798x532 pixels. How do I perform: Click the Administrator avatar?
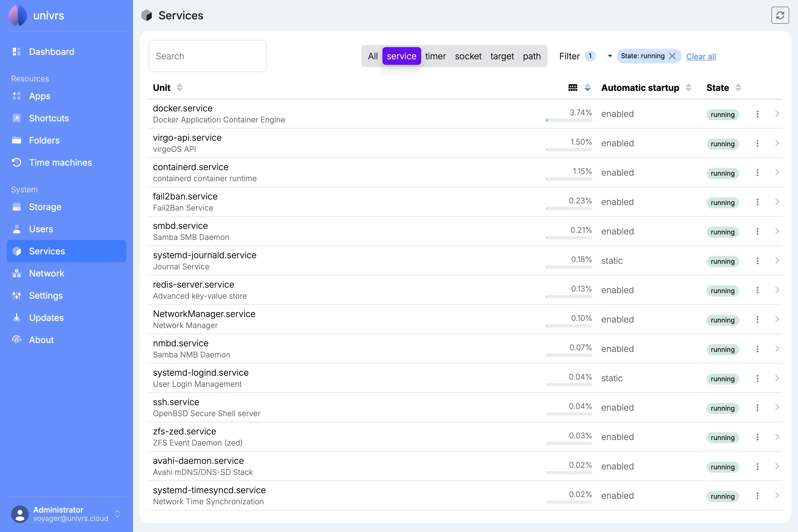pos(20,514)
